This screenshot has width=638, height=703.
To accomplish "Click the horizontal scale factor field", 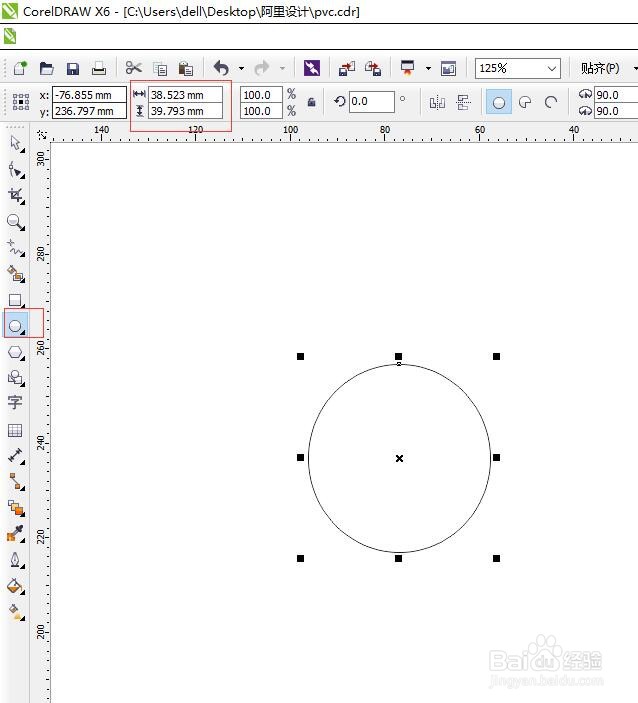I will click(261, 95).
